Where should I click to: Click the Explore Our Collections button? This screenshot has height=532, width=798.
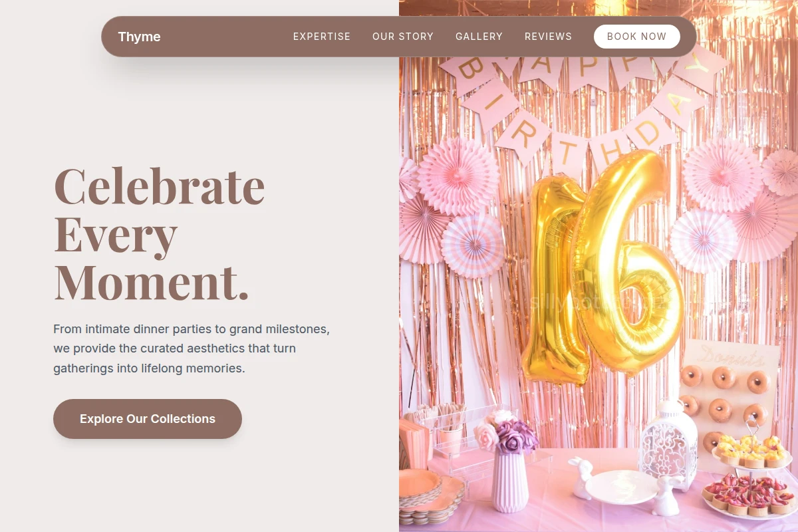coord(148,419)
